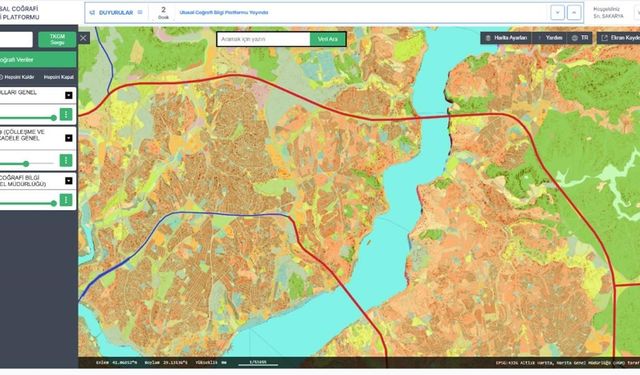Toggle the COĞRAFİ BİLGİ layer checkbox
This screenshot has width=640, height=375.
click(x=69, y=181)
